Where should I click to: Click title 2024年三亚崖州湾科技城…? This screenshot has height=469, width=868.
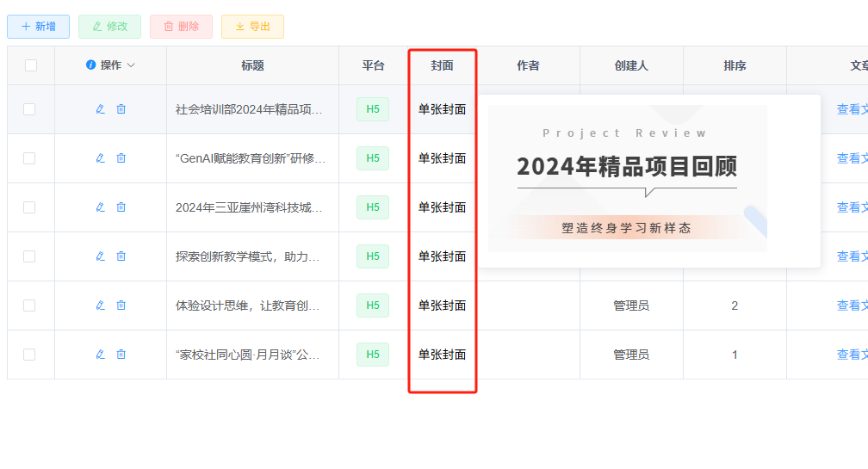click(249, 207)
